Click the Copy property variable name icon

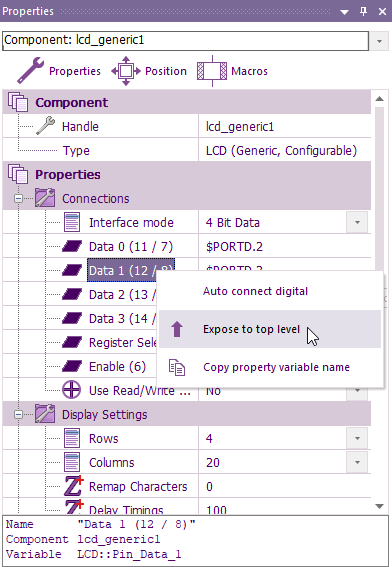pos(177,367)
